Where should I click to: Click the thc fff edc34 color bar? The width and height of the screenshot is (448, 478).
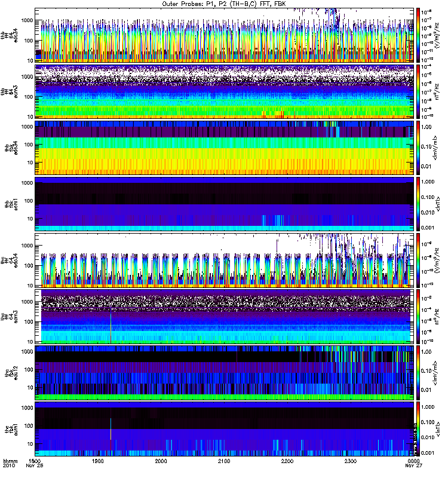[x=418, y=261]
